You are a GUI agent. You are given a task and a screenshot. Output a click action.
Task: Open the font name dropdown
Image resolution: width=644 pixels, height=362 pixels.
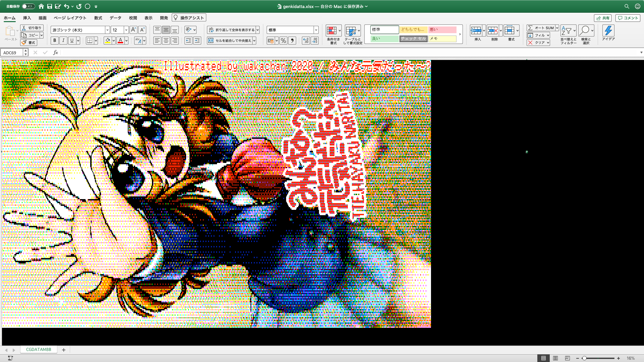pyautogui.click(x=107, y=30)
